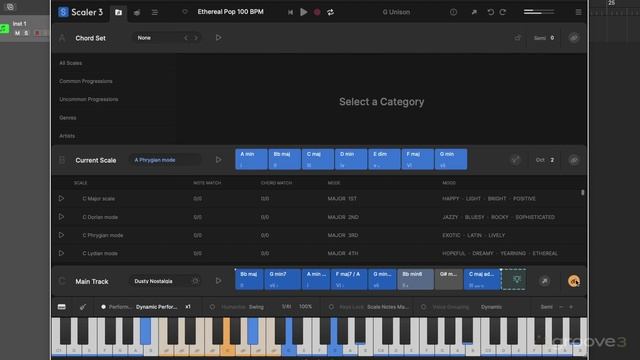Screen dimensions: 640x360
Task: Go to next chord set arrow
Action: (196, 38)
